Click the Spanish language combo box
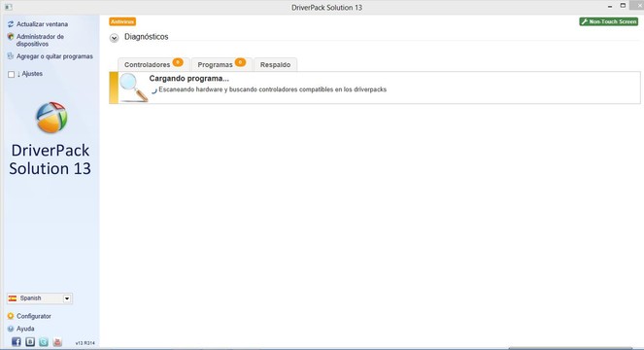 pyautogui.click(x=40, y=298)
